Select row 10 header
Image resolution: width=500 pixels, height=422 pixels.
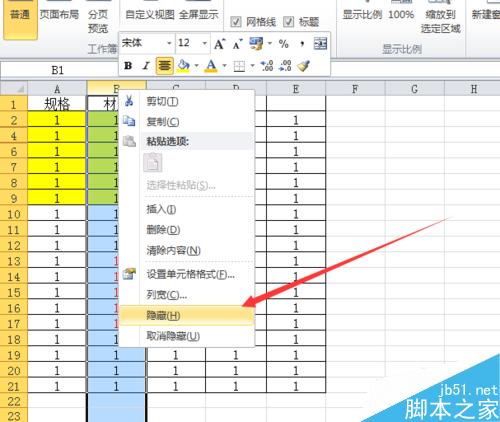click(x=14, y=214)
